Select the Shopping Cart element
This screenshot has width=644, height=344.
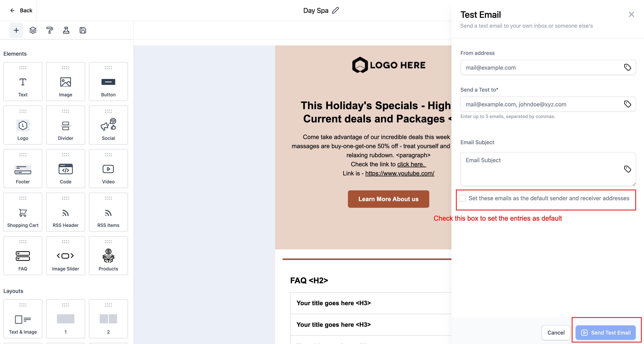click(23, 212)
